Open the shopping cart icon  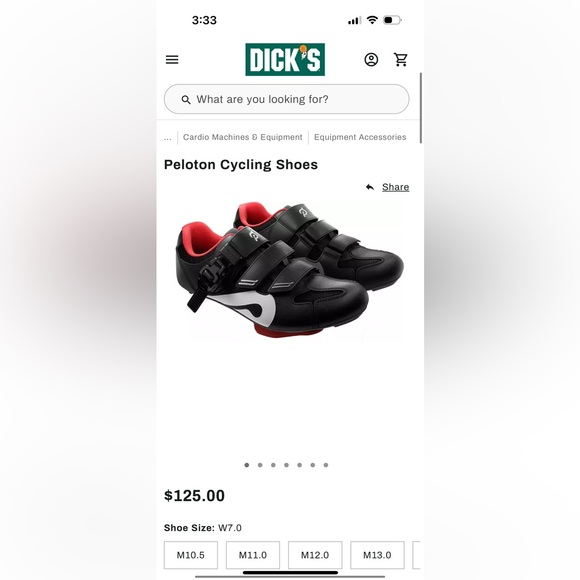coord(401,60)
